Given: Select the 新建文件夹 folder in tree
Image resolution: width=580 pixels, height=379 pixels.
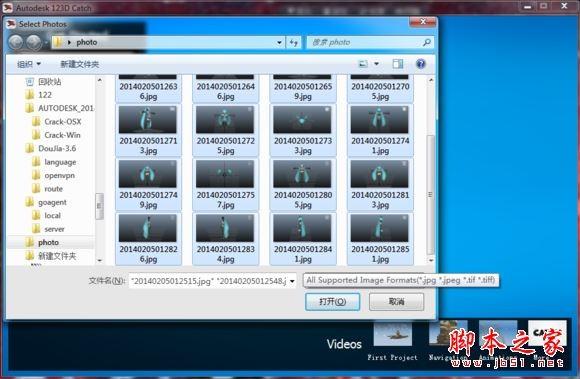Looking at the screenshot, I should coord(57,256).
